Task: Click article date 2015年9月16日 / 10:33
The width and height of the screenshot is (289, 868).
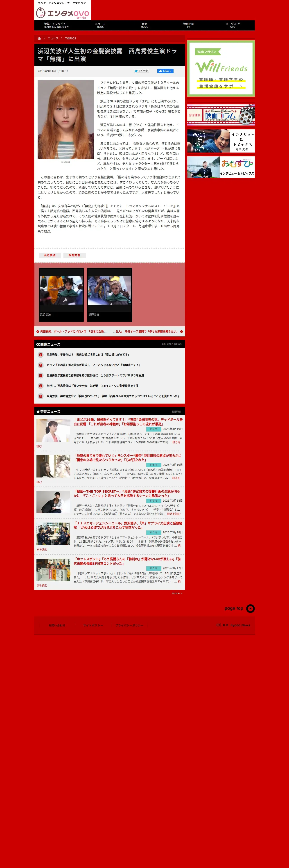Action: pyautogui.click(x=53, y=71)
